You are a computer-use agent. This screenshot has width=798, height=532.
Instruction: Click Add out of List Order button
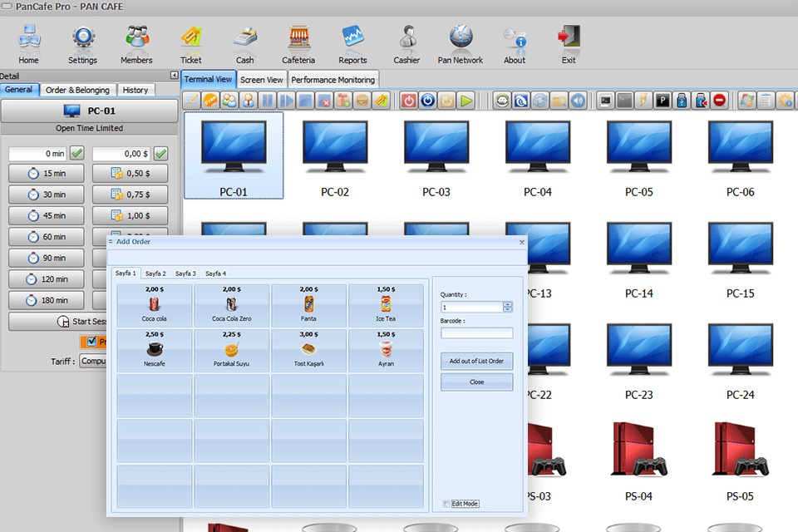coord(476,361)
